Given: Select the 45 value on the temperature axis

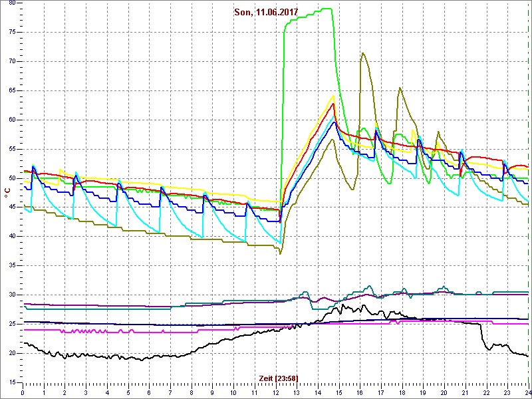Looking at the screenshot, I should pyautogui.click(x=12, y=207).
